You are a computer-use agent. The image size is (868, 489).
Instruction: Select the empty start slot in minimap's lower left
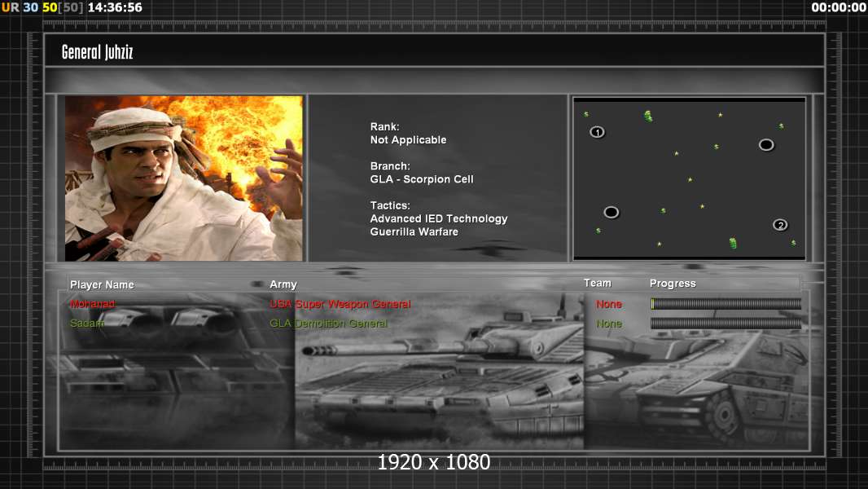pyautogui.click(x=612, y=213)
